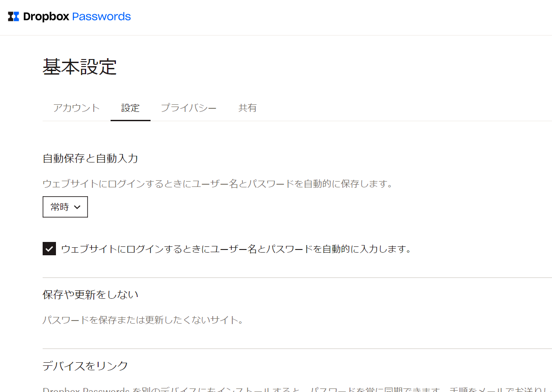Click the blue Passwords text in header

[101, 17]
